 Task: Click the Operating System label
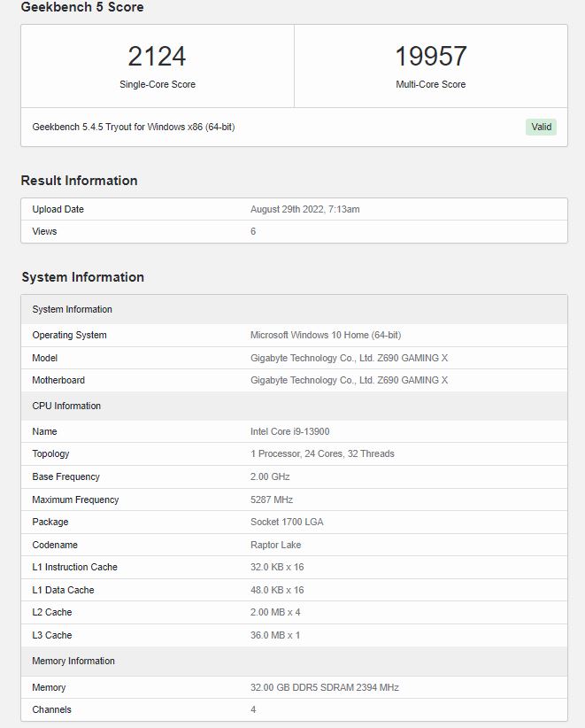click(69, 335)
